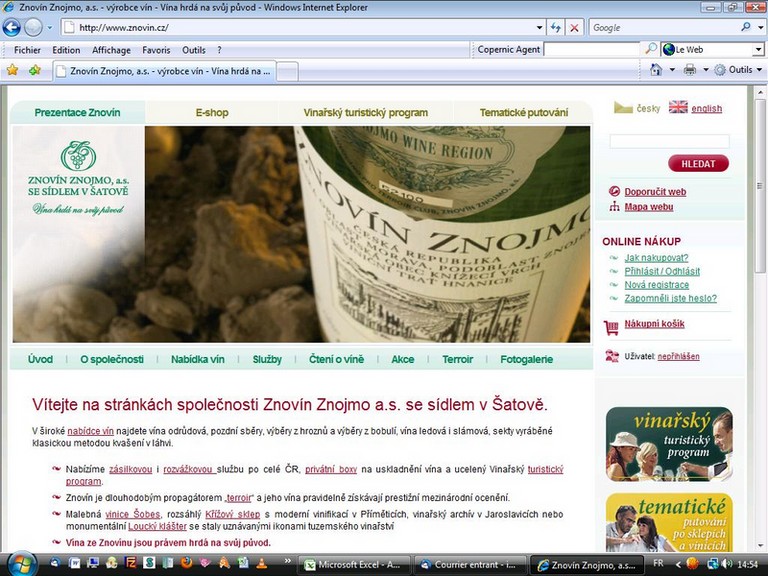Click the shopping cart Nákupní košík icon
The image size is (768, 576).
[x=611, y=326]
